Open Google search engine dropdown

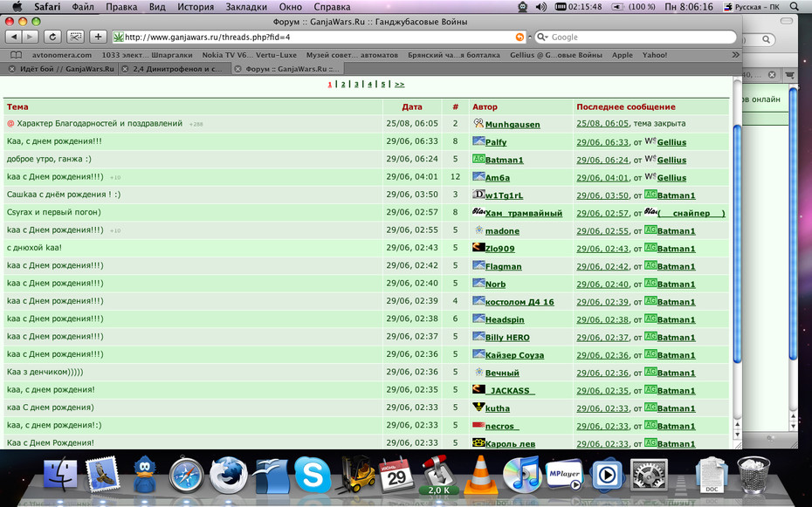(543, 38)
